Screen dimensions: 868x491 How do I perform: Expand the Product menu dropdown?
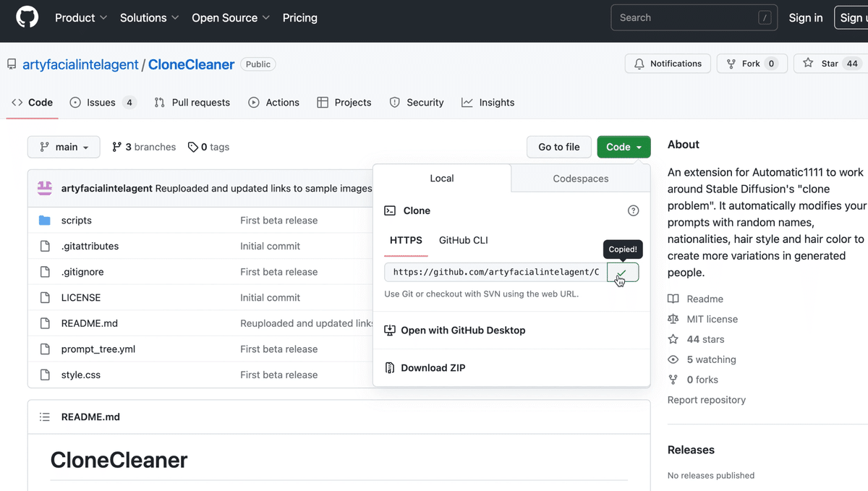point(81,18)
